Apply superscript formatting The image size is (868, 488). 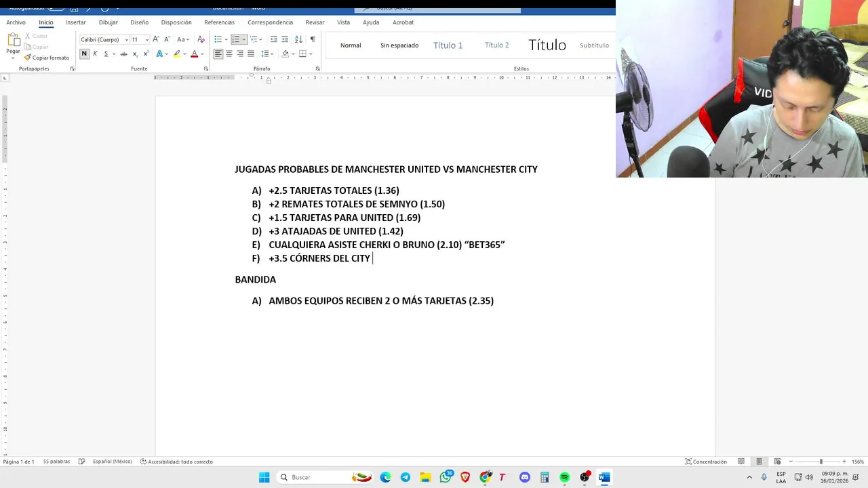(x=145, y=54)
